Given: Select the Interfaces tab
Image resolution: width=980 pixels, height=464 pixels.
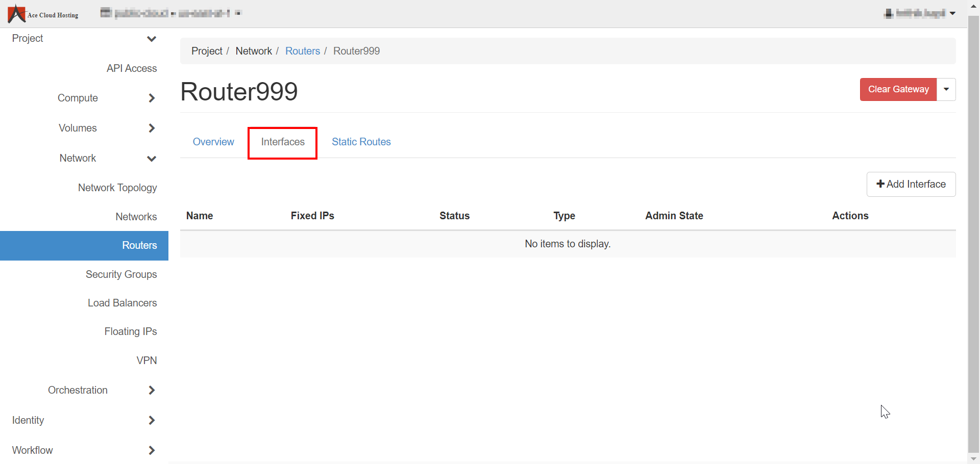Looking at the screenshot, I should [283, 142].
